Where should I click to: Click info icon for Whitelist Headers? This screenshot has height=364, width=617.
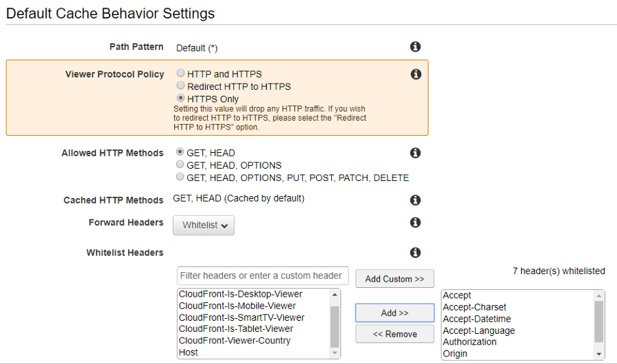(415, 252)
